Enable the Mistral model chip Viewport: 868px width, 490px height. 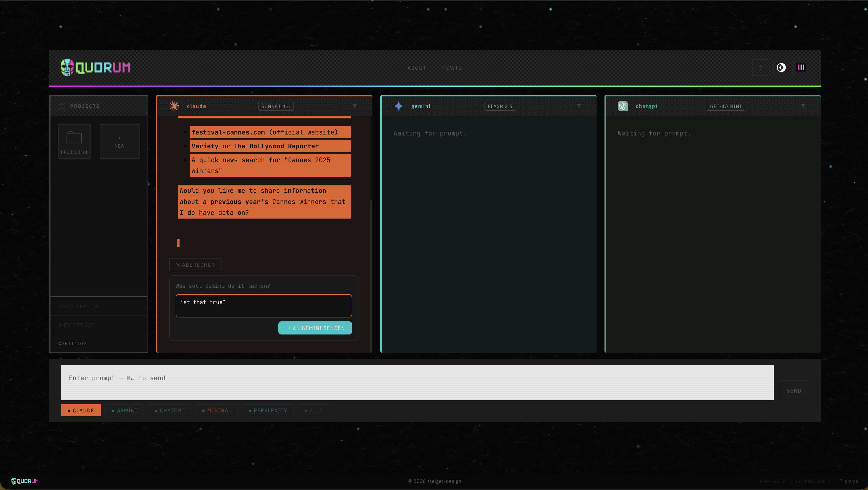[x=217, y=410]
